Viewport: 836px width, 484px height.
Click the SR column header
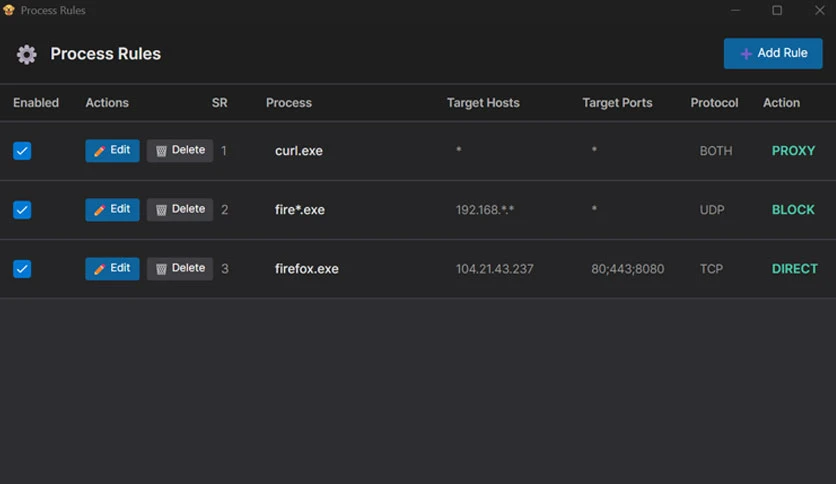pyautogui.click(x=219, y=102)
